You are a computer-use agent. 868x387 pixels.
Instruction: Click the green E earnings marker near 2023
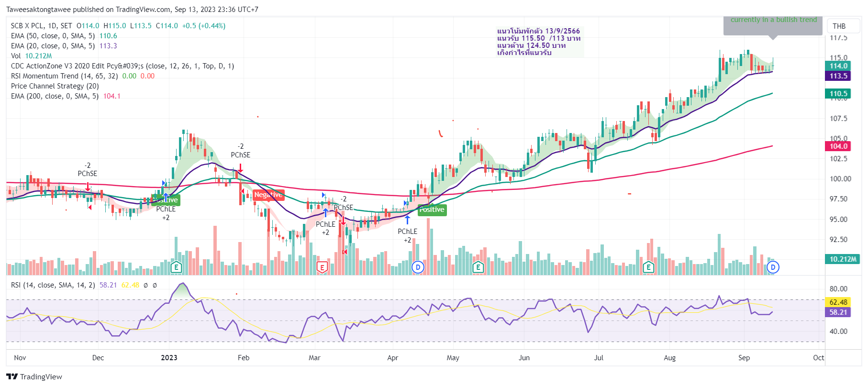coord(176,267)
